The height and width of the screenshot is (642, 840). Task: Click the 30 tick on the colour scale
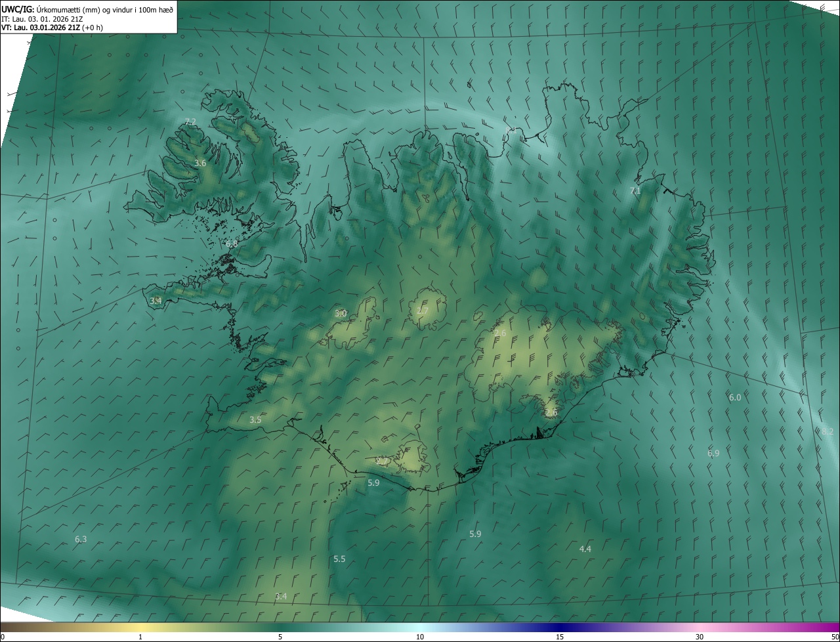(x=700, y=637)
